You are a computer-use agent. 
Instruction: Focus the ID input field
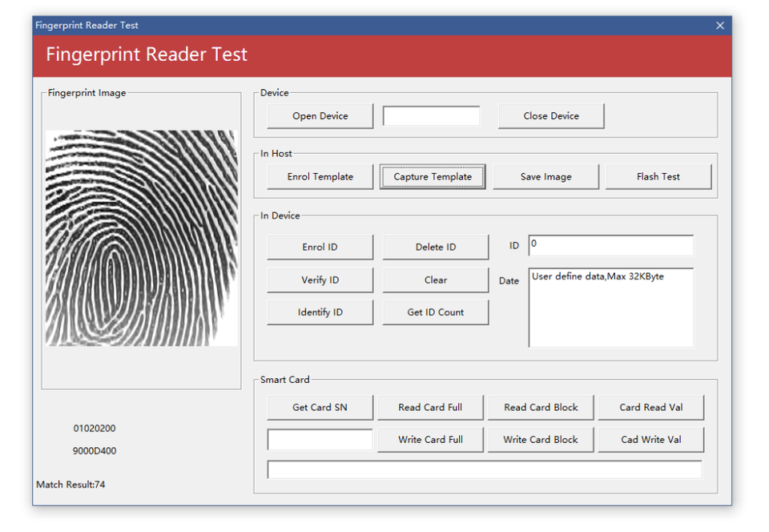610,245
